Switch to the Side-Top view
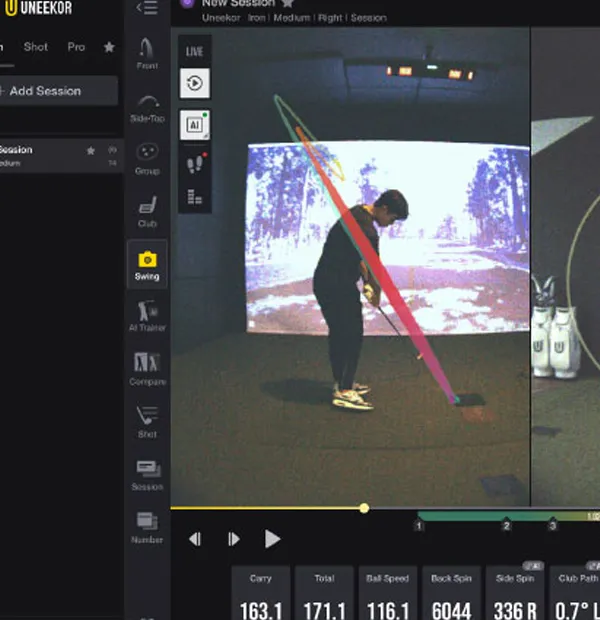Screen dimensions: 600x620 pyautogui.click(x=147, y=107)
